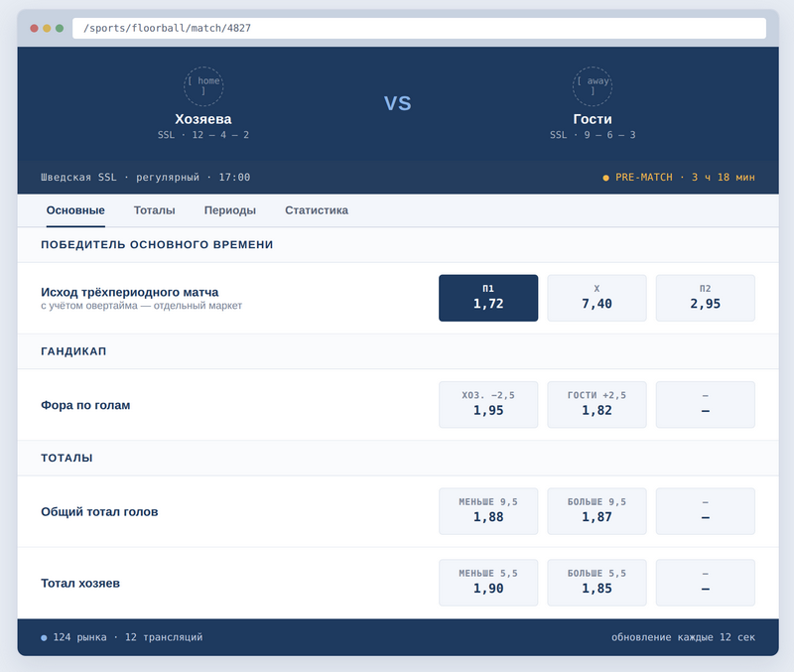The width and height of the screenshot is (794, 672).
Task: Click the empty odds cell in Фора по голам row
Action: pyautogui.click(x=705, y=405)
